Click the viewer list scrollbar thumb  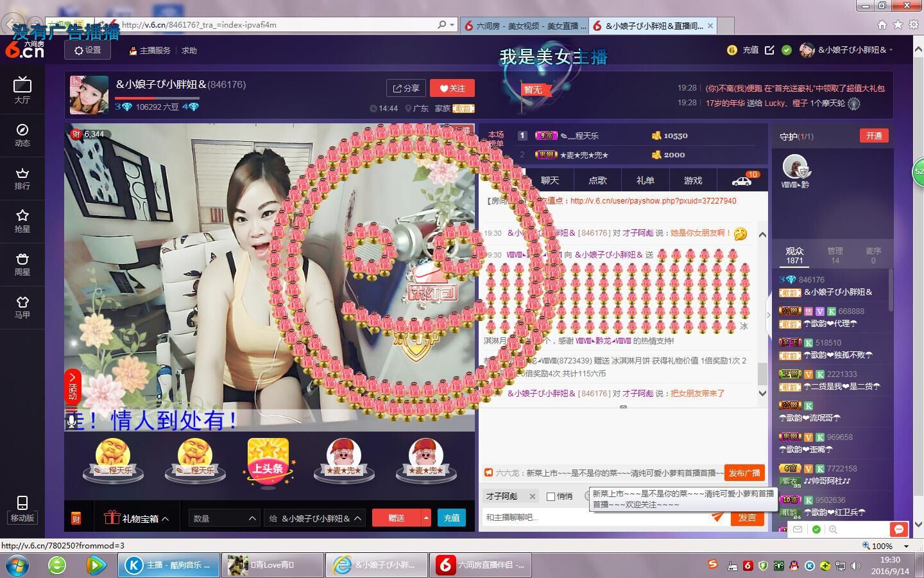click(891, 290)
